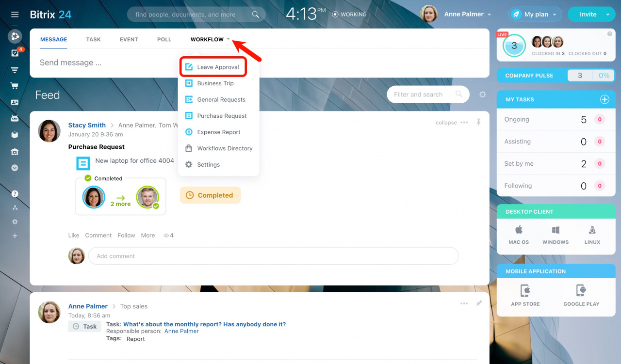Download WINDOWS desktop client
This screenshot has width=621, height=364.
[556, 235]
